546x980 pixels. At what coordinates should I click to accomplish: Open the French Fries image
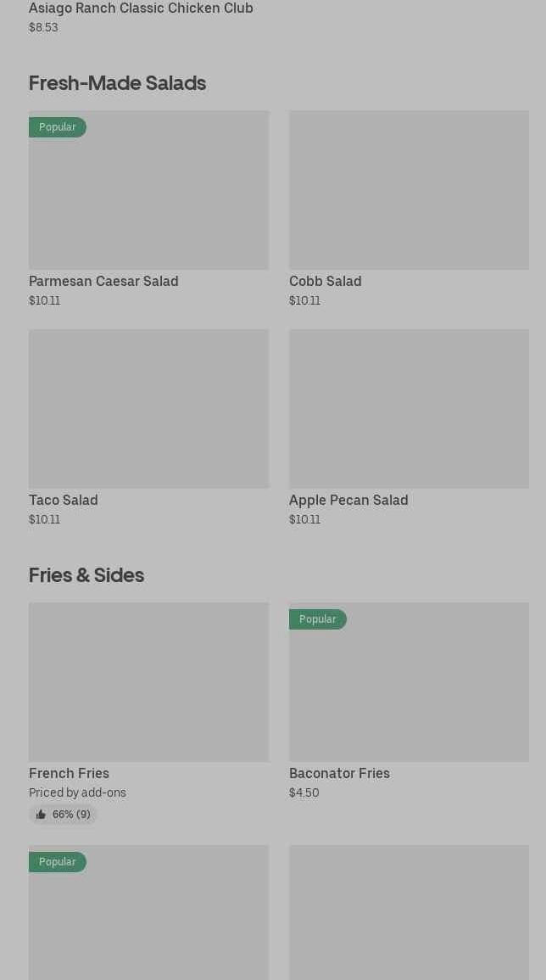(148, 682)
